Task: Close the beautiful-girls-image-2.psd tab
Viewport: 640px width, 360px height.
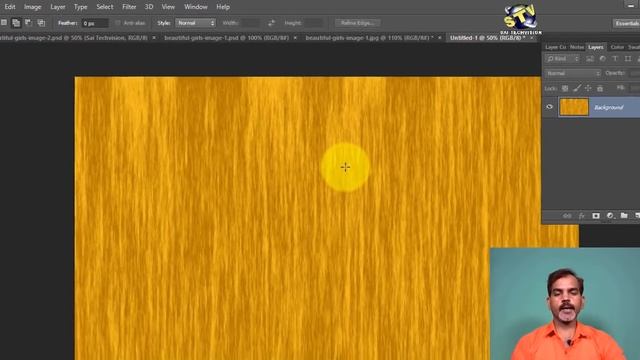Action: pos(154,38)
